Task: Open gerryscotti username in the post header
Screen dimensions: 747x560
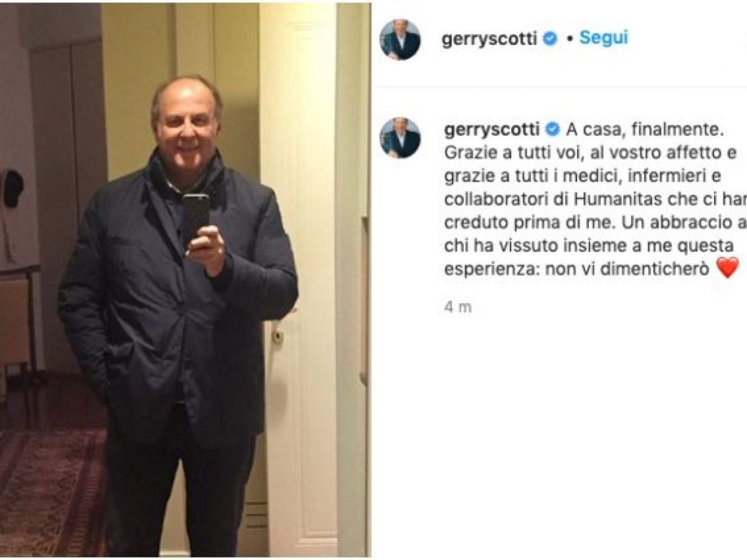Action: point(490,39)
